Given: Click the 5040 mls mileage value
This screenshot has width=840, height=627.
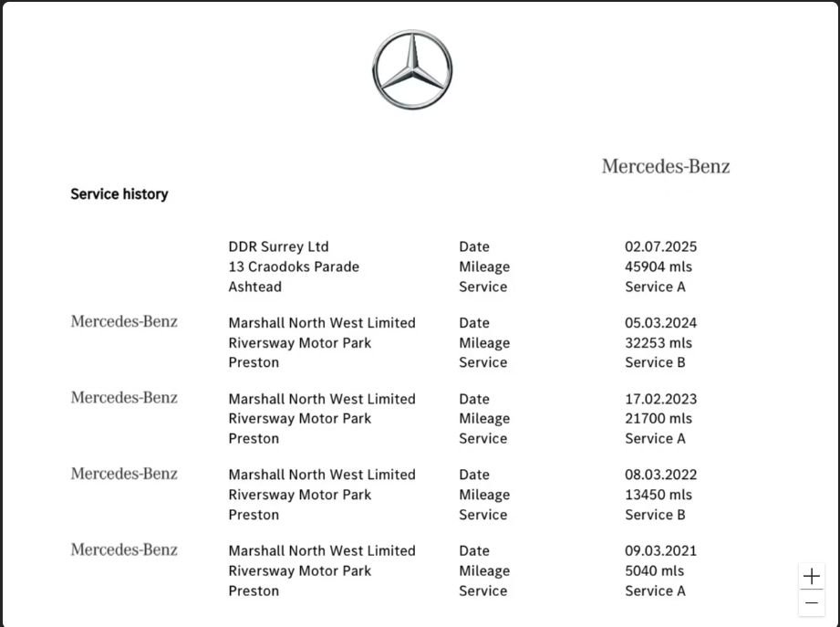Looking at the screenshot, I should (x=654, y=570).
